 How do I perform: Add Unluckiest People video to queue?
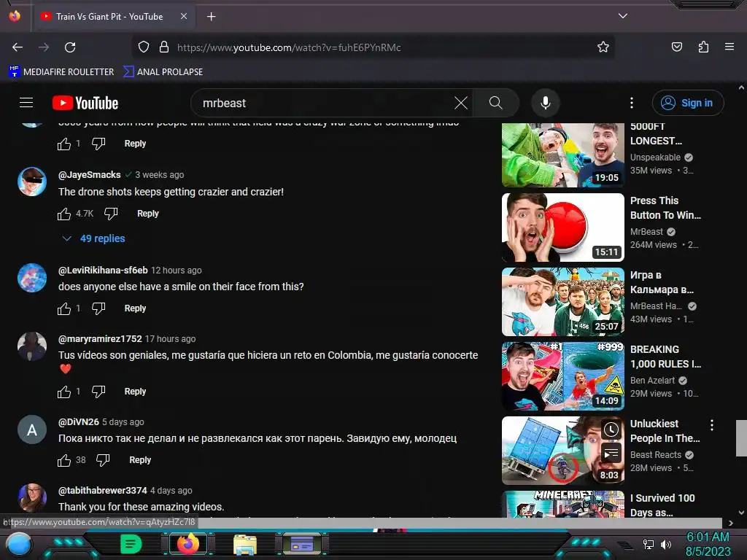click(611, 453)
